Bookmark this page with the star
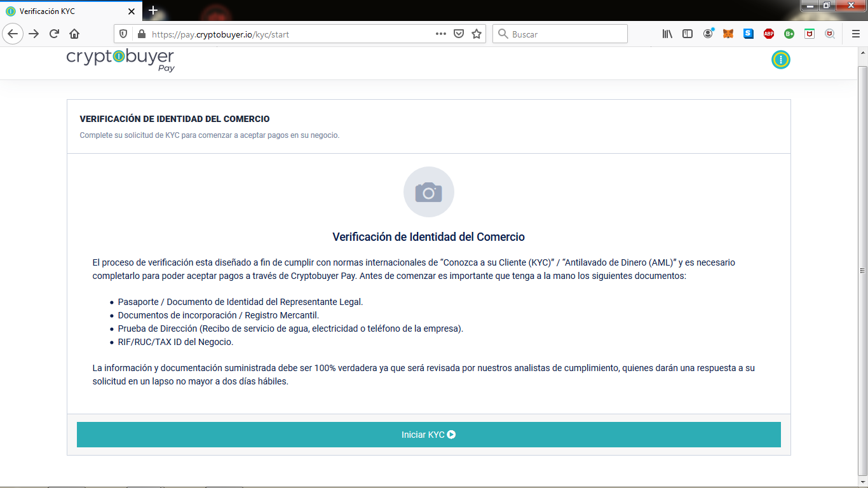Image resolution: width=868 pixels, height=488 pixels. point(477,34)
